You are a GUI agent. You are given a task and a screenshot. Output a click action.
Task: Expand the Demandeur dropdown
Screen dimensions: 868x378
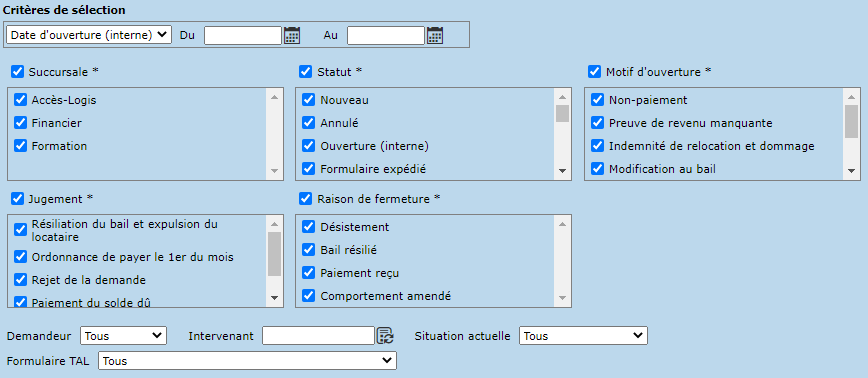(123, 335)
